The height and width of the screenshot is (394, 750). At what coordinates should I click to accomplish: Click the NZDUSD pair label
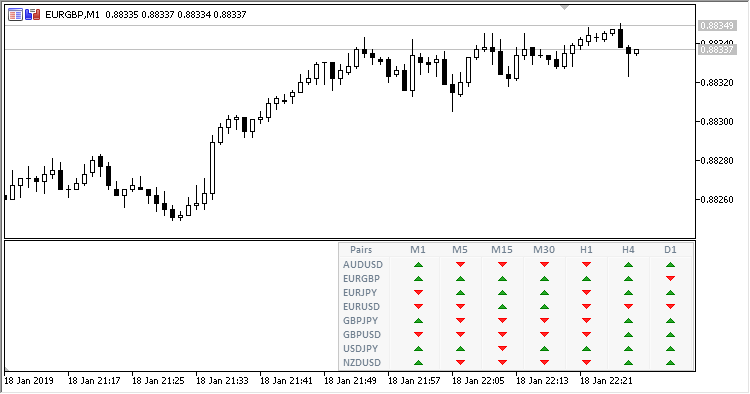[x=362, y=362]
